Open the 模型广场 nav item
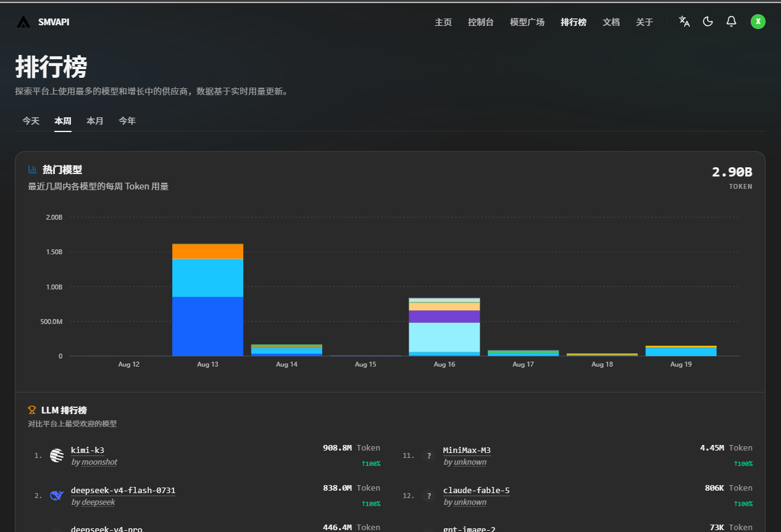This screenshot has height=532, width=781. [x=527, y=22]
